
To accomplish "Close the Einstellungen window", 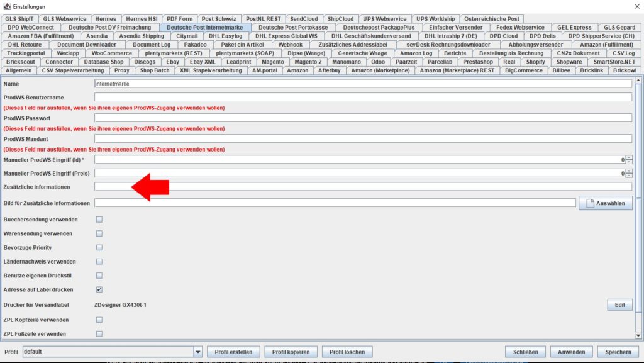I will [x=637, y=6].
